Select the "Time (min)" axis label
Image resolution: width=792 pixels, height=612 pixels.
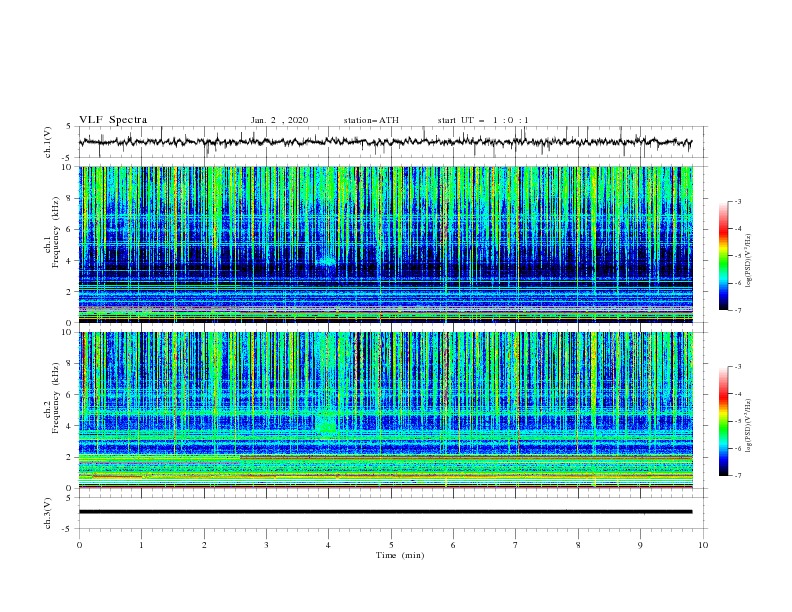pyautogui.click(x=400, y=555)
